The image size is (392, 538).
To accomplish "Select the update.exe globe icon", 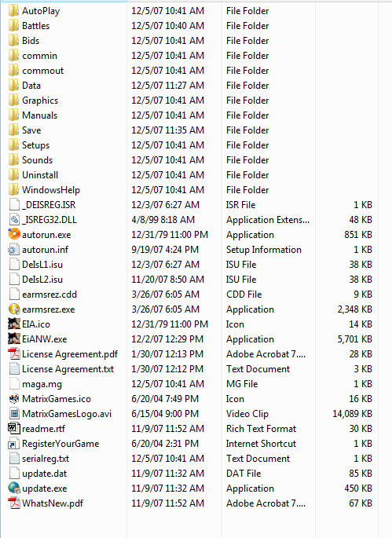I will (x=14, y=488).
